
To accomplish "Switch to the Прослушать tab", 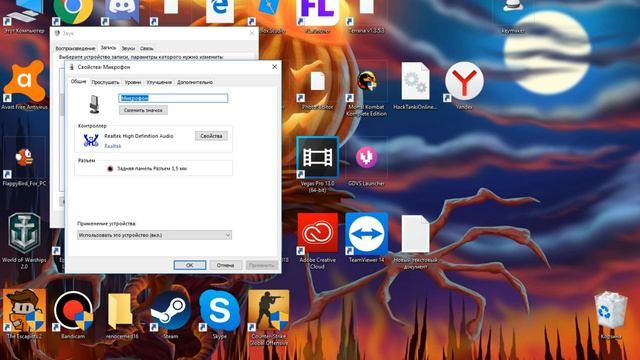I will pos(105,82).
